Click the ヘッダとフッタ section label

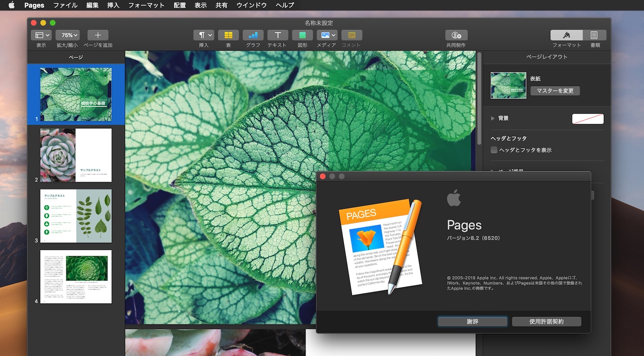[x=509, y=139]
